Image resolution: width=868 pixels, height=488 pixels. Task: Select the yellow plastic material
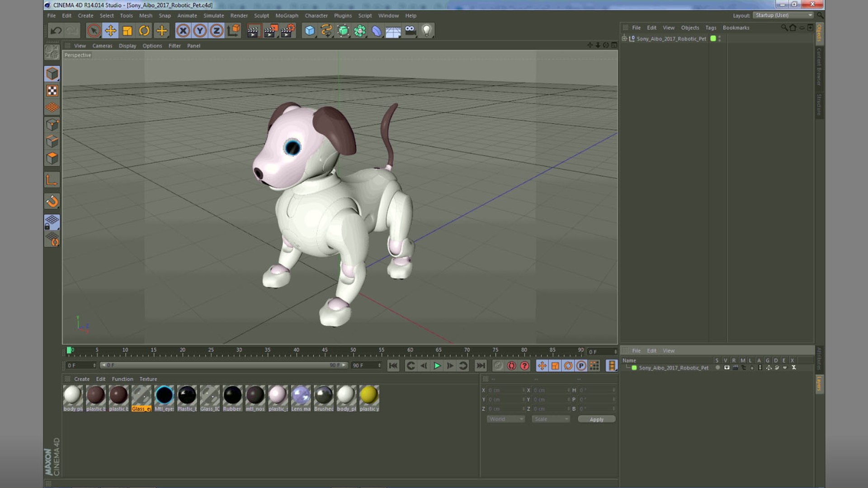click(x=369, y=399)
